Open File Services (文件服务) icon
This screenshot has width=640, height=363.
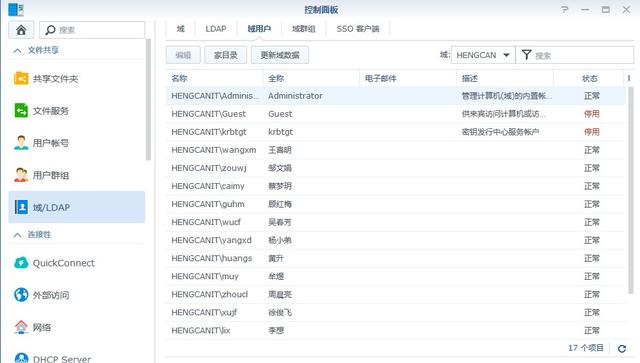tap(21, 111)
